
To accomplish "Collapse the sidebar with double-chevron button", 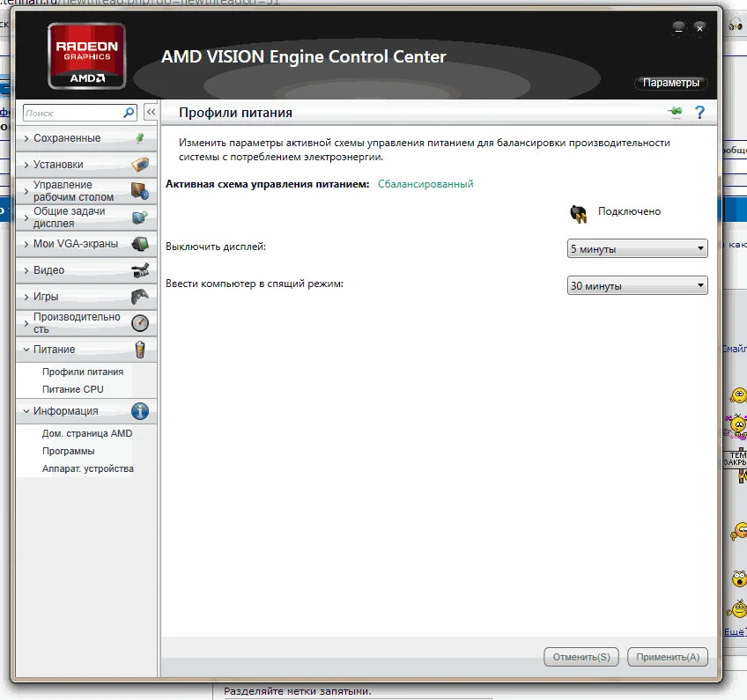I will tap(151, 113).
